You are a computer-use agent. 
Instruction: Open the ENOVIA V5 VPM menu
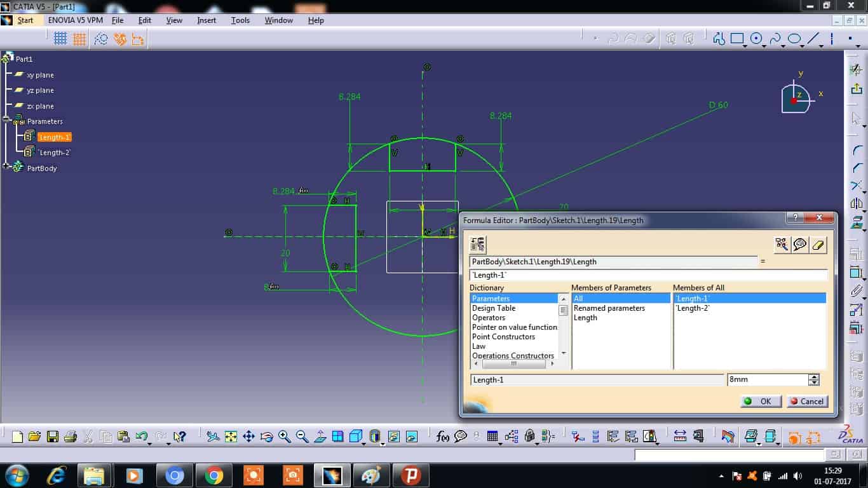click(76, 20)
